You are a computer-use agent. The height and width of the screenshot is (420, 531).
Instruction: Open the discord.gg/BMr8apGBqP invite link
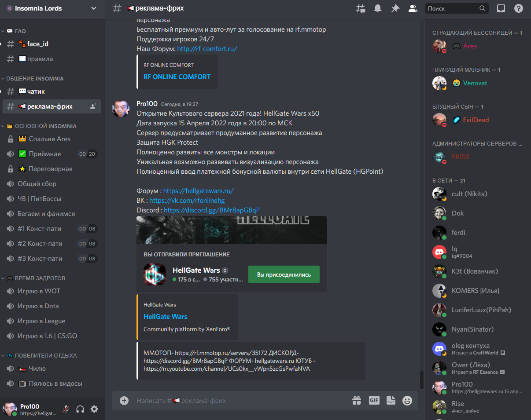tap(212, 210)
